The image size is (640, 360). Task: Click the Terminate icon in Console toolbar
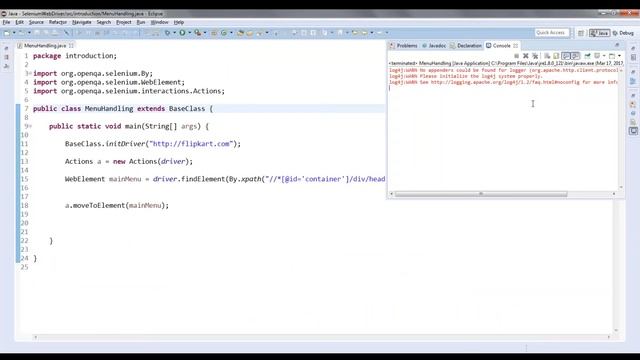pos(516,56)
